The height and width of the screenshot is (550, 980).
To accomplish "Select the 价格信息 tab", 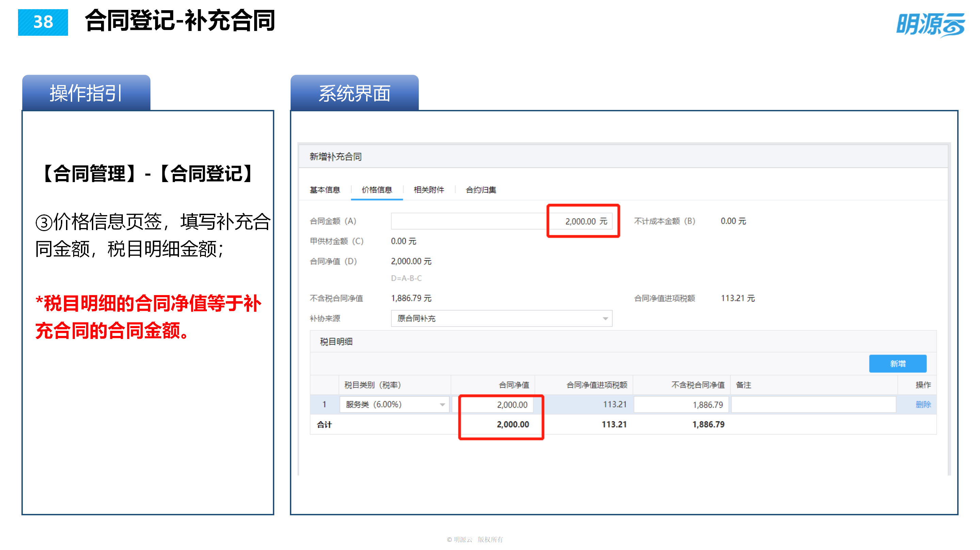I will (x=376, y=190).
